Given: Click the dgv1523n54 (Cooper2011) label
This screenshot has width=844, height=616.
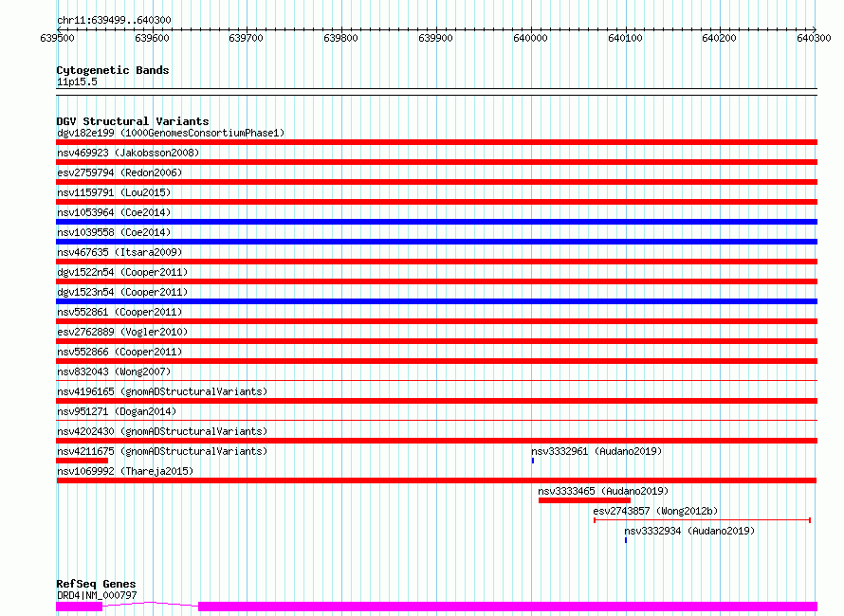Looking at the screenshot, I should coord(122,292).
